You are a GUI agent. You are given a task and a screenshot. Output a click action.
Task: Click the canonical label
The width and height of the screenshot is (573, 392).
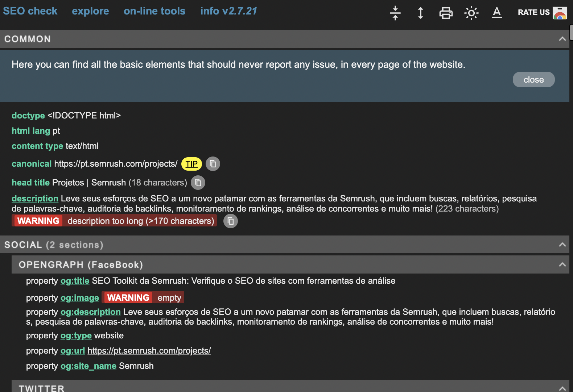(32, 164)
